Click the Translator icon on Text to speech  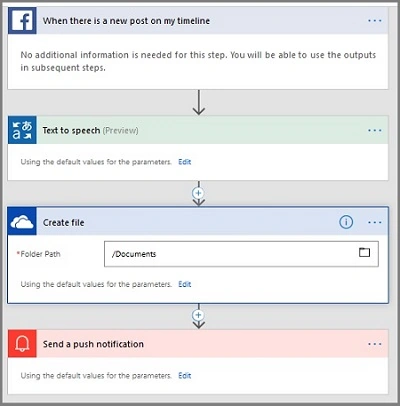click(x=22, y=130)
